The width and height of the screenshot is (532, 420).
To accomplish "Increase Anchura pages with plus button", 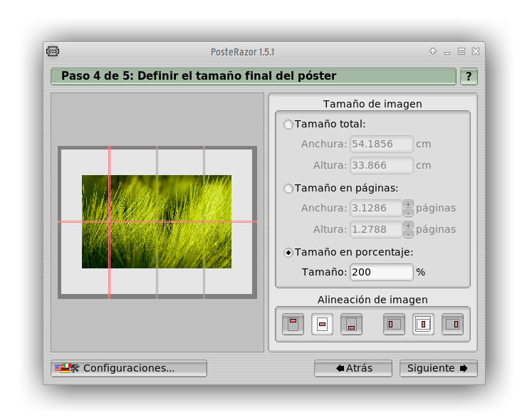I will pos(408,204).
